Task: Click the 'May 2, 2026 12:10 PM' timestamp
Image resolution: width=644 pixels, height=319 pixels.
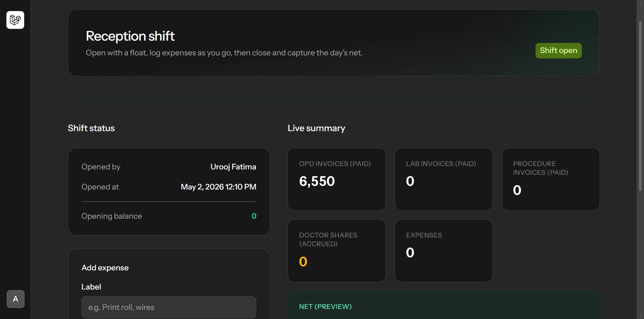Action: click(219, 187)
